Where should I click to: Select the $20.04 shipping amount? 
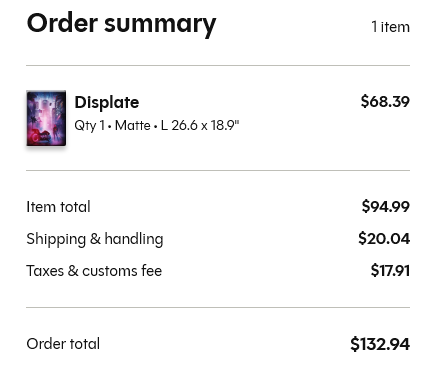[384, 239]
